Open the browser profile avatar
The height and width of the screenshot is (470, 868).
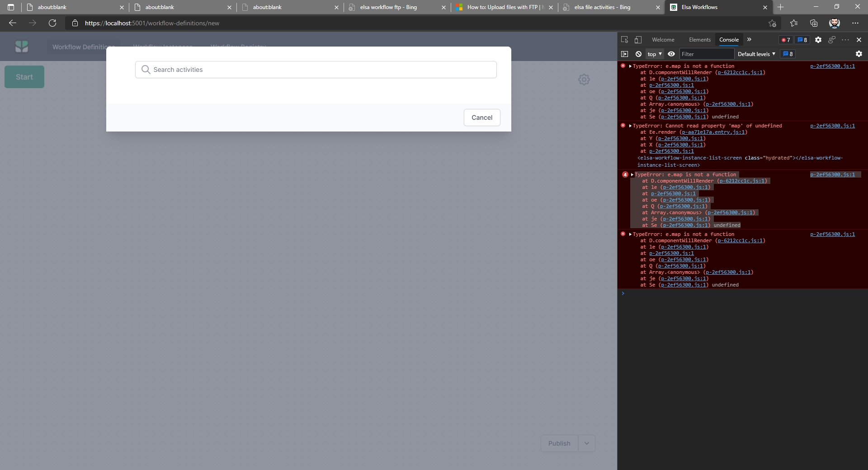click(835, 23)
